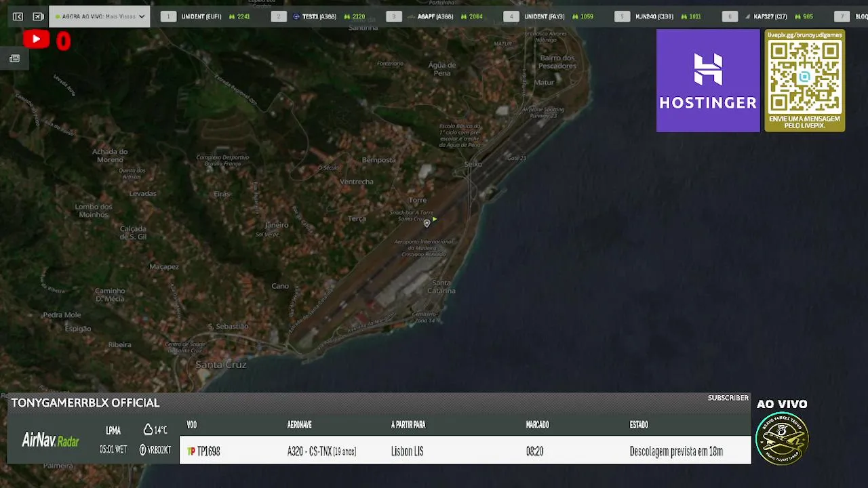Viewport: 868px width, 488px height.
Task: Click the round channel logo under AO VIVO
Action: point(782,439)
